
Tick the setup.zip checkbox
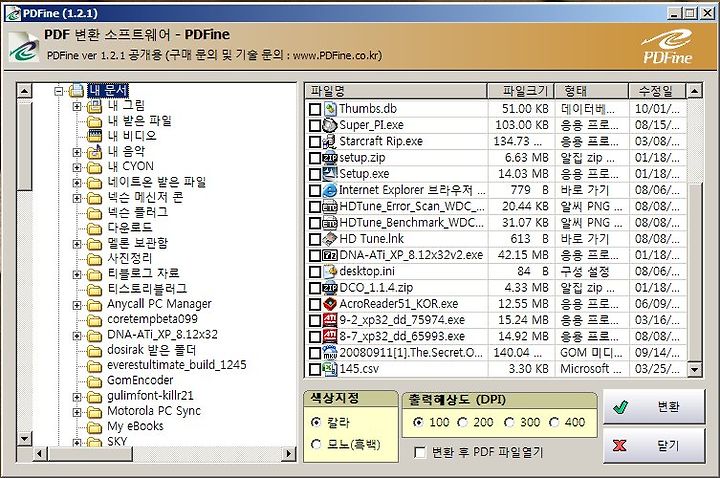pyautogui.click(x=315, y=158)
